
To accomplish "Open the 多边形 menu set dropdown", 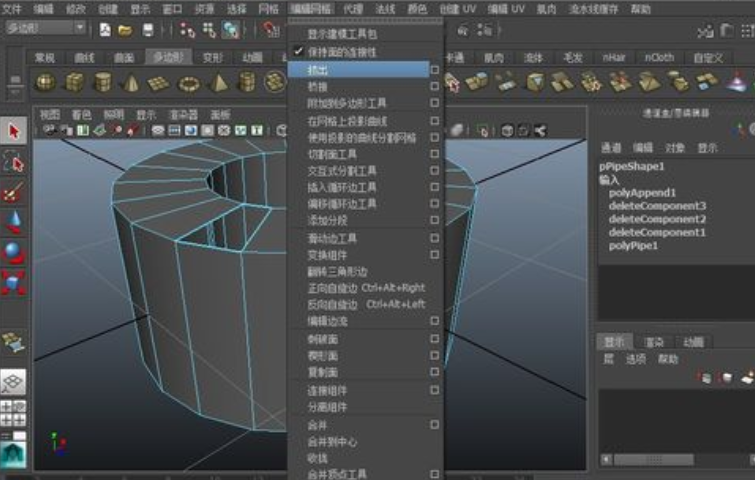I will 47,28.
